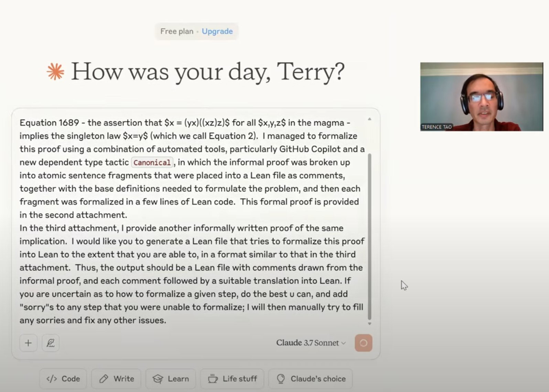Click the prompt box scrollbar thumb
This screenshot has height=392, width=549.
click(x=369, y=237)
